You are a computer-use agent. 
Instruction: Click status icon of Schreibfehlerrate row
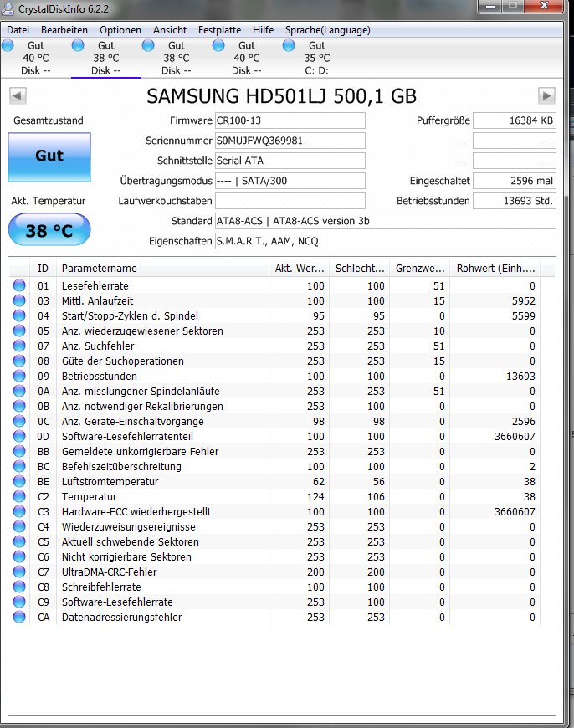(19, 587)
